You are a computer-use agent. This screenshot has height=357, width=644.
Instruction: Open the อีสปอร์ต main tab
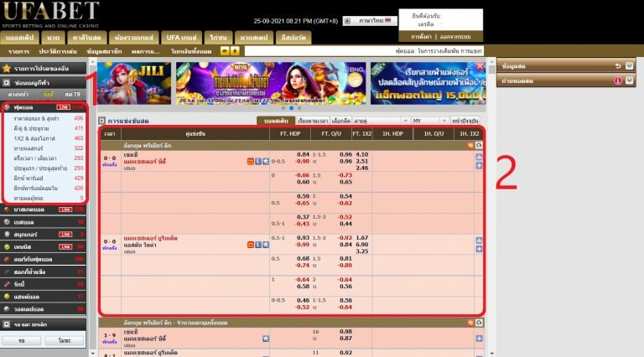tap(293, 38)
